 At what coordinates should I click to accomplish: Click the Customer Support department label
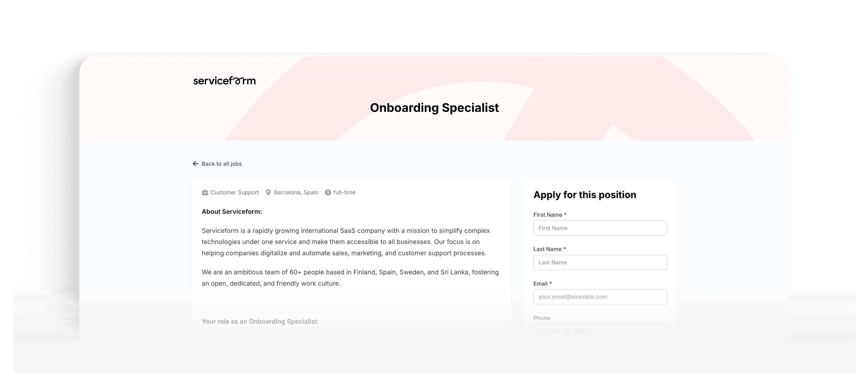pos(235,192)
